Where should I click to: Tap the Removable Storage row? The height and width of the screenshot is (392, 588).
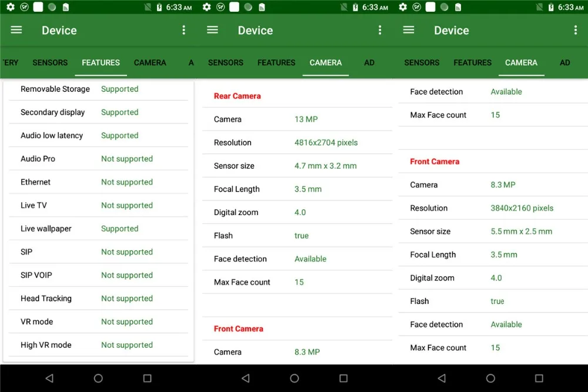(98, 89)
